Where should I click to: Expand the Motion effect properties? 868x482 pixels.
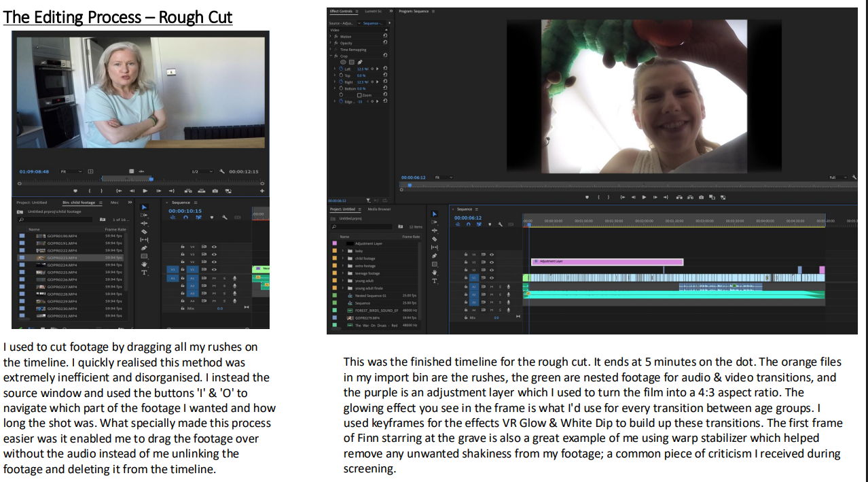click(330, 36)
